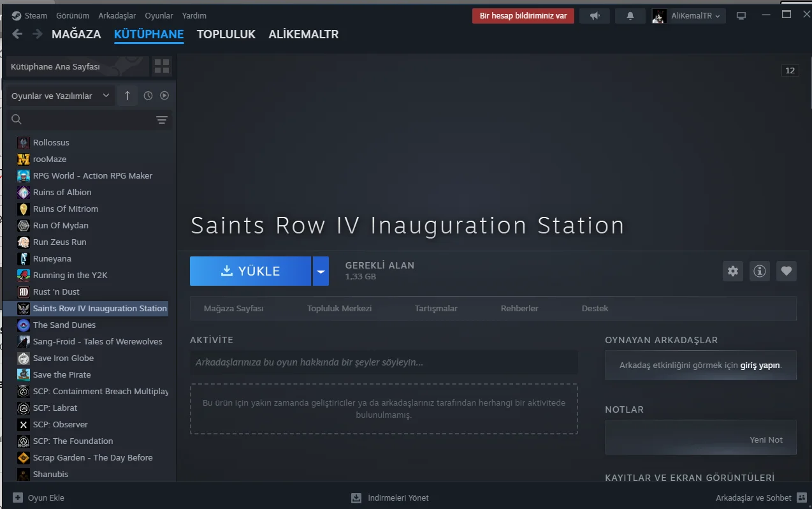Open the Oyunlar menu
The width and height of the screenshot is (812, 509).
click(x=159, y=15)
